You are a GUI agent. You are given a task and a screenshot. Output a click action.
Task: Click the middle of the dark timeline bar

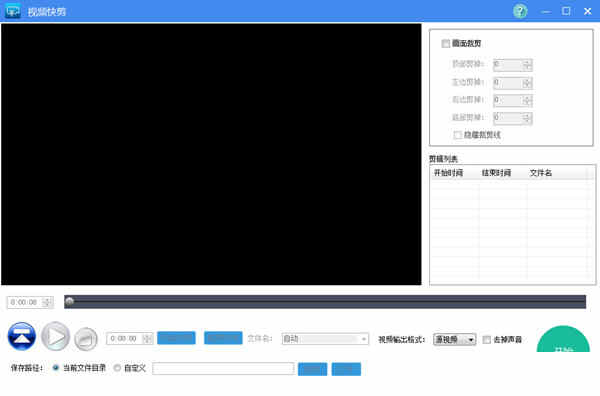point(325,302)
